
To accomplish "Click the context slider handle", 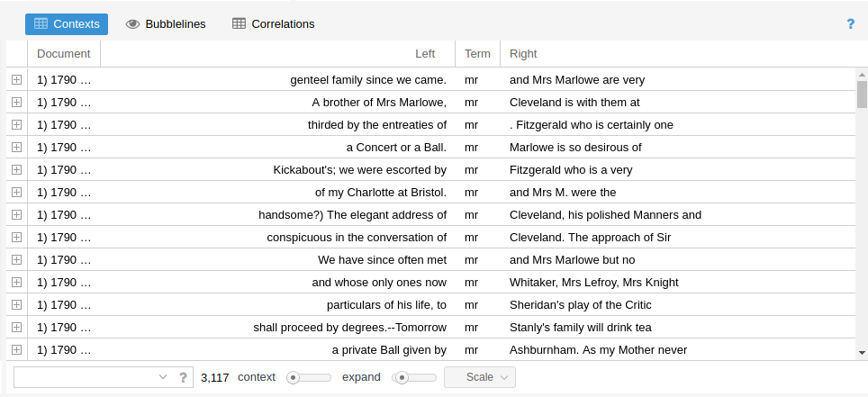I will pyautogui.click(x=294, y=377).
